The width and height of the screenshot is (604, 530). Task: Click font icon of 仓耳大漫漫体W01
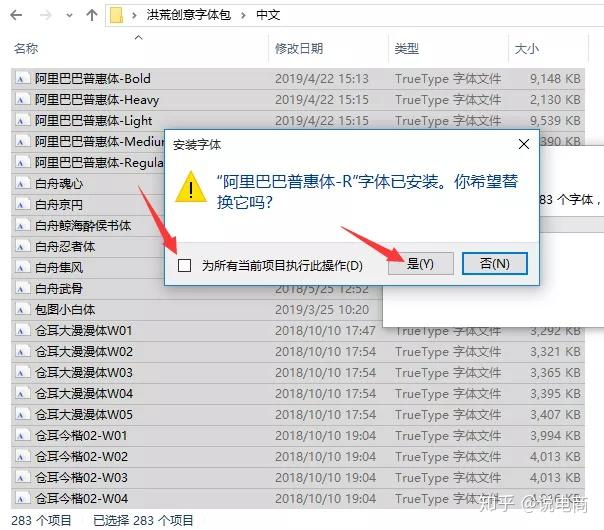click(22, 330)
